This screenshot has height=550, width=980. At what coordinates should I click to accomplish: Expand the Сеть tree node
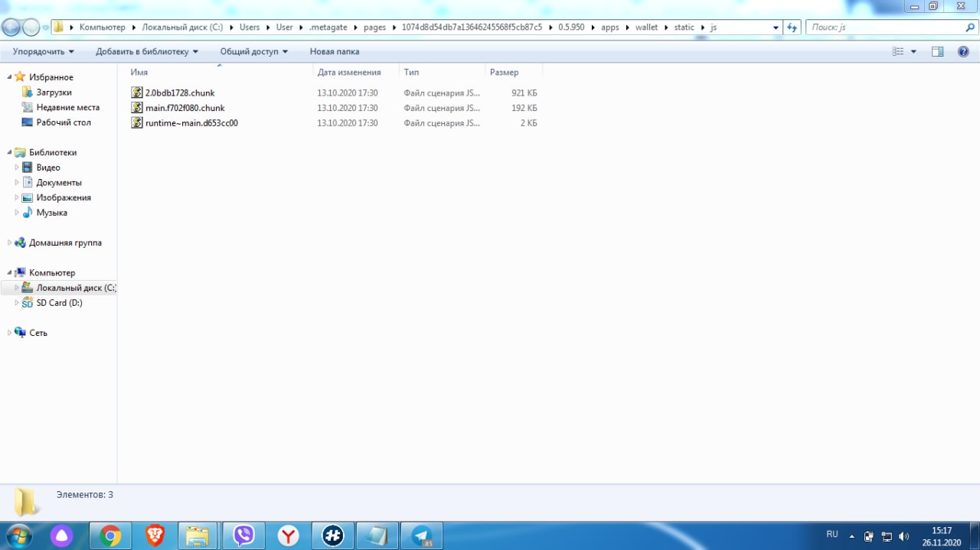9,333
